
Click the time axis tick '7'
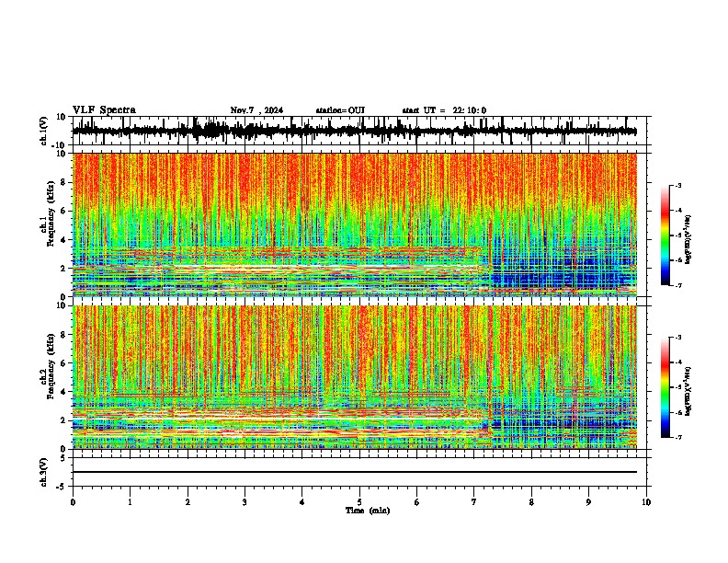tap(474, 502)
